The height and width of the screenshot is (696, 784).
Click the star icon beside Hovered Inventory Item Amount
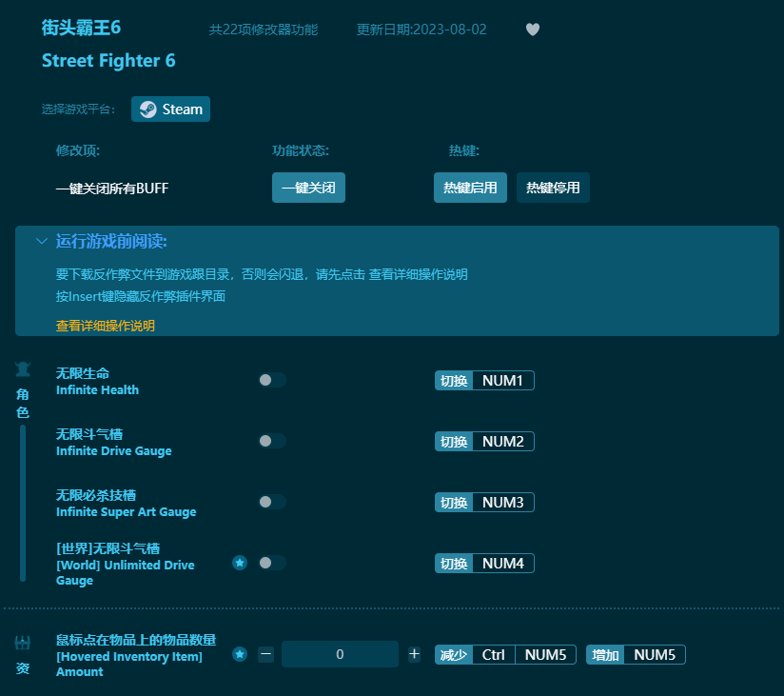[x=239, y=655]
